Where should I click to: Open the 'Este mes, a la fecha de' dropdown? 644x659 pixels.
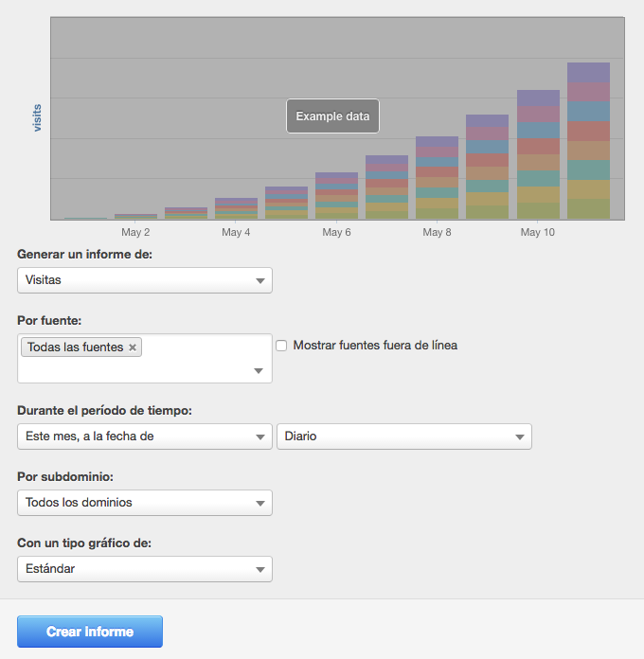point(145,436)
